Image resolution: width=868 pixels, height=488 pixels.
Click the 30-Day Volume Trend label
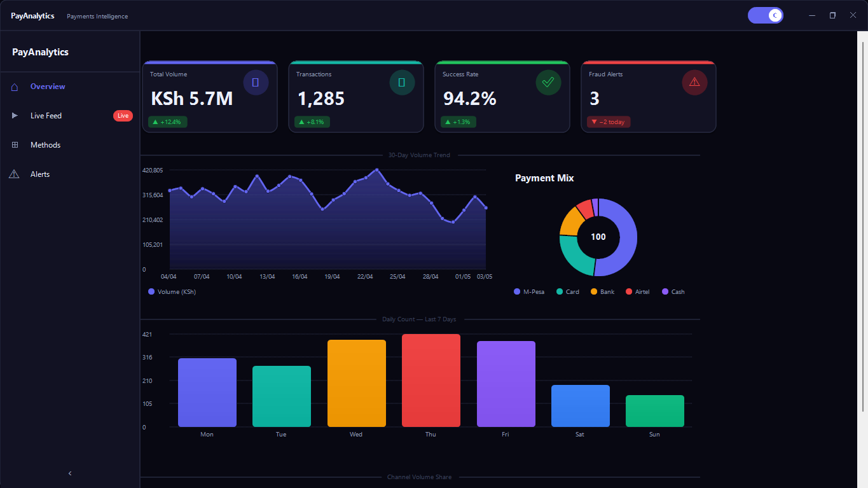point(419,155)
